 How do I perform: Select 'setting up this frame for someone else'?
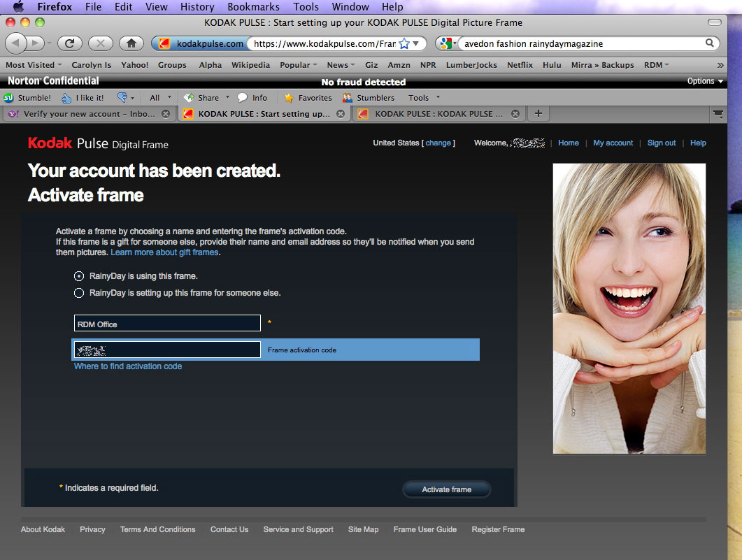pos(79,293)
